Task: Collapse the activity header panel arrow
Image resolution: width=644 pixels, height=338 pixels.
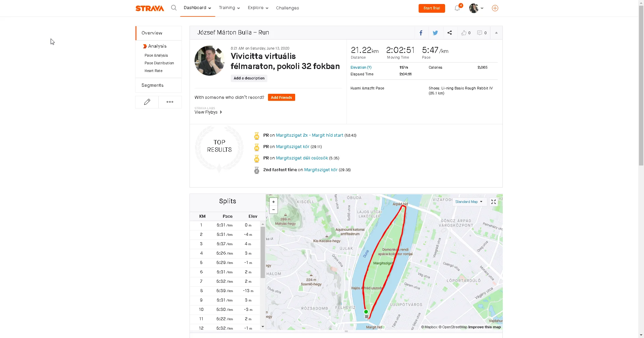Action: coord(496,33)
